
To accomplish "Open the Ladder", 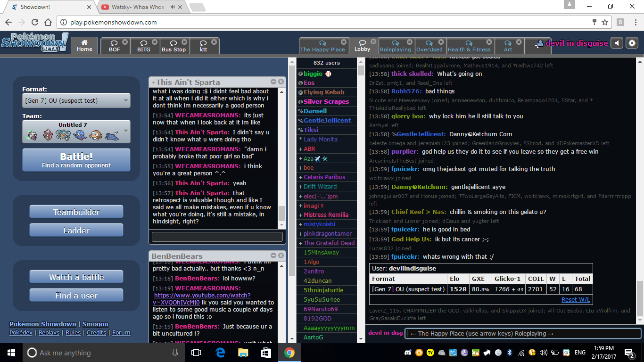I will pos(76,230).
